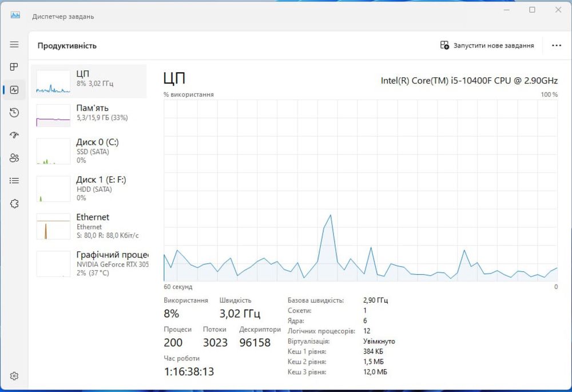Open the three-dot more options menu

[557, 45]
